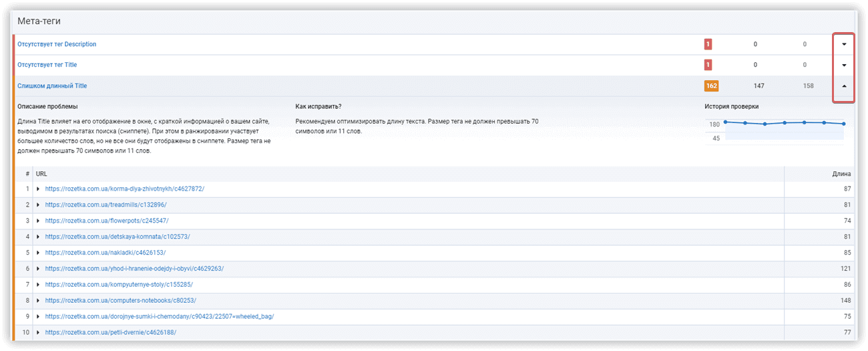Open the 'Отсутствует тег Description' issue link
The image size is (868, 351).
[x=57, y=44]
